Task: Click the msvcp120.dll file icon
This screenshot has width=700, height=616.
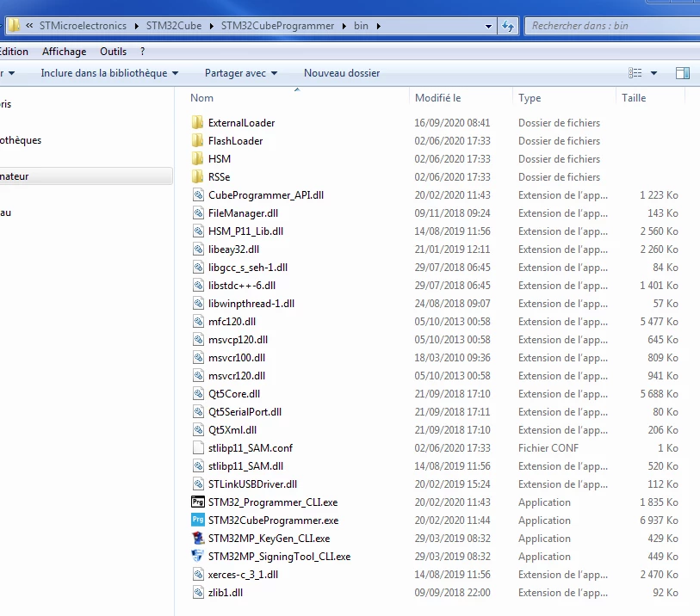Action: (198, 340)
